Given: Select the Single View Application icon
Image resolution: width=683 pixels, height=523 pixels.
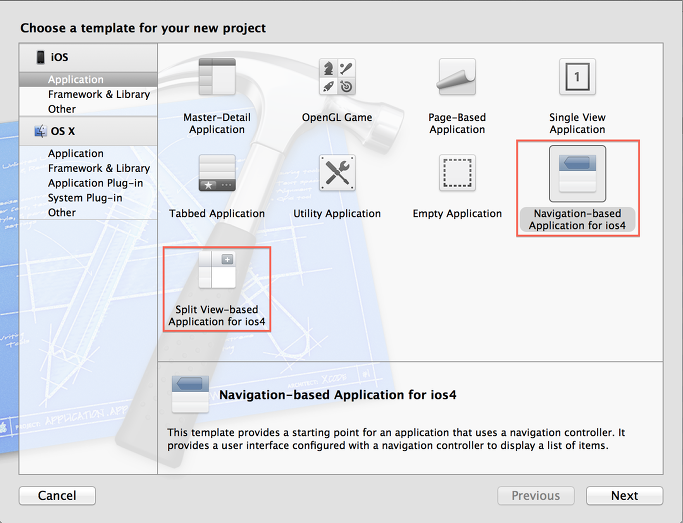Looking at the screenshot, I should click(577, 77).
